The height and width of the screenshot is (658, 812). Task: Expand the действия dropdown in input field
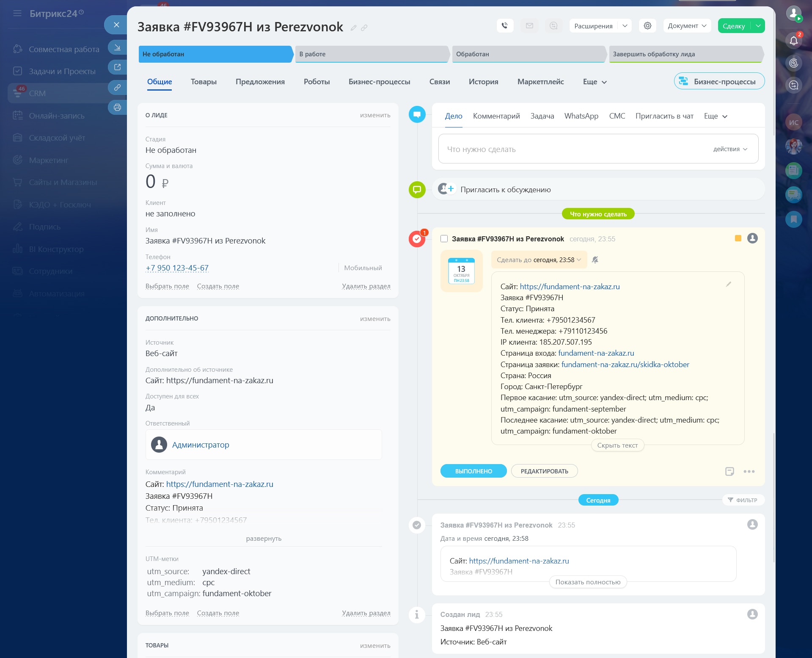coord(730,149)
